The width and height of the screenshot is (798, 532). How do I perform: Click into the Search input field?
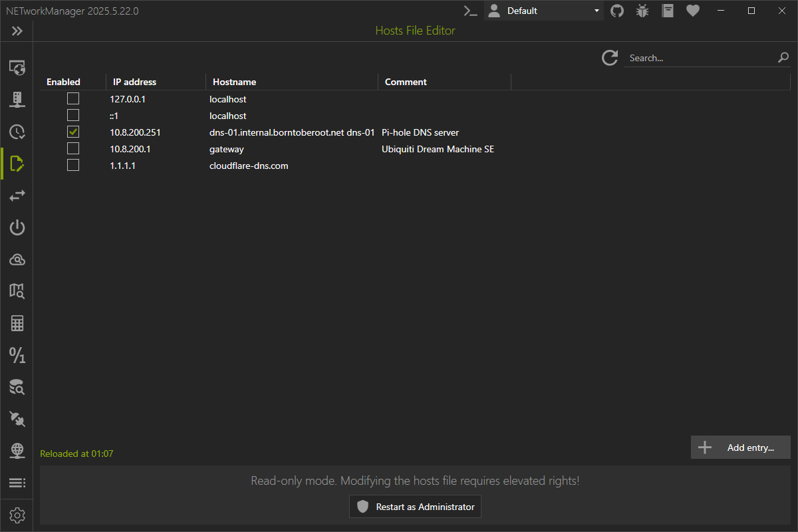coord(698,58)
